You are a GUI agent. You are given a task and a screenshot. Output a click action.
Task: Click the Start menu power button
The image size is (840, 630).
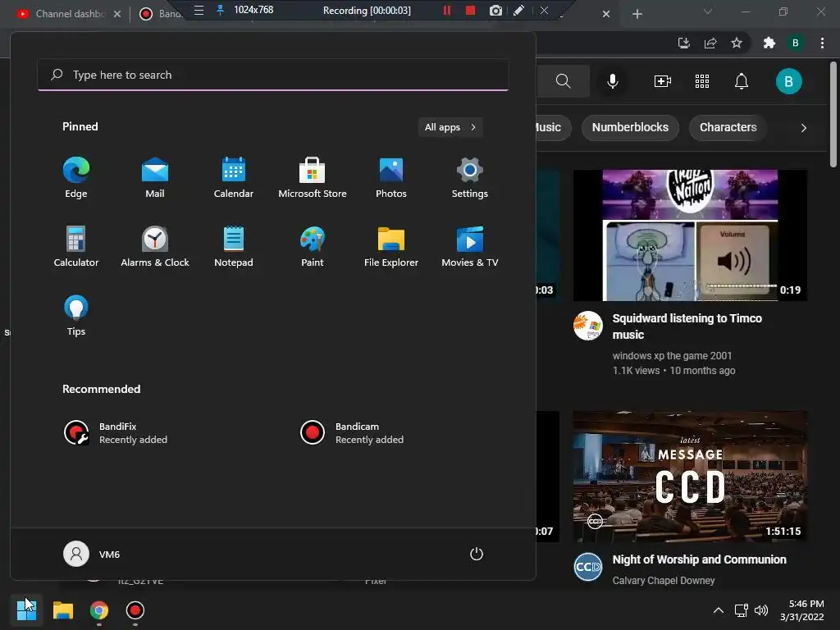click(x=477, y=554)
